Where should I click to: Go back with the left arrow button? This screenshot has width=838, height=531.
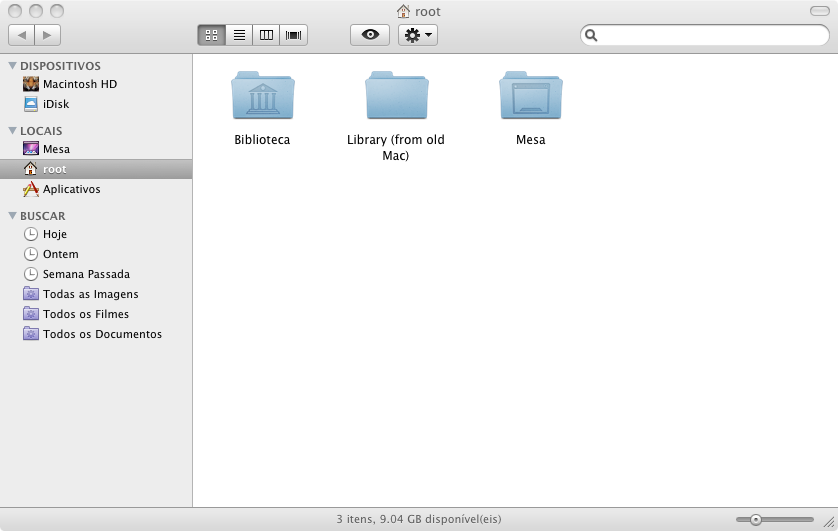click(21, 35)
